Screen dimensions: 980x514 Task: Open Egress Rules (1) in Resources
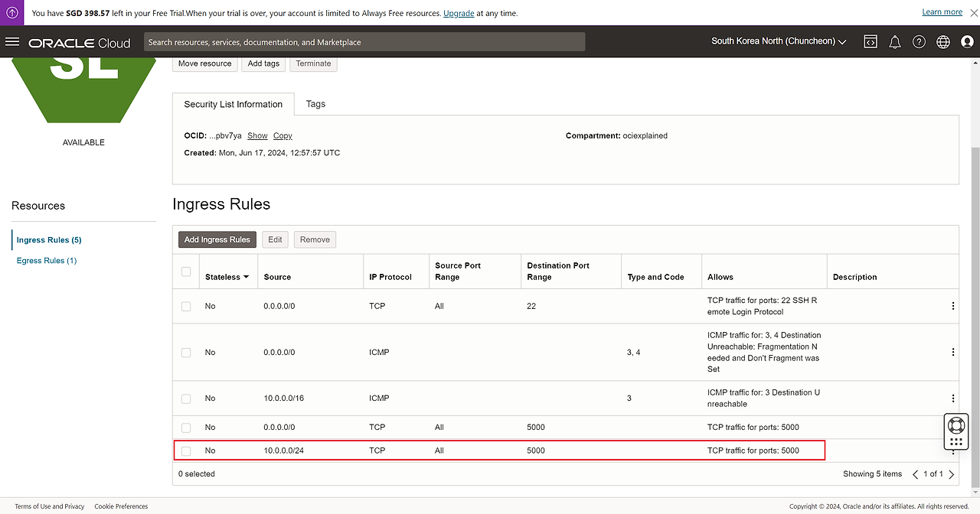(x=47, y=261)
